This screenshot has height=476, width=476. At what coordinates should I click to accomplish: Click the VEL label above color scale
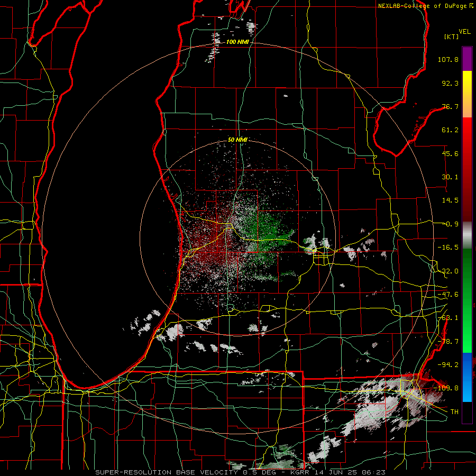(x=464, y=32)
